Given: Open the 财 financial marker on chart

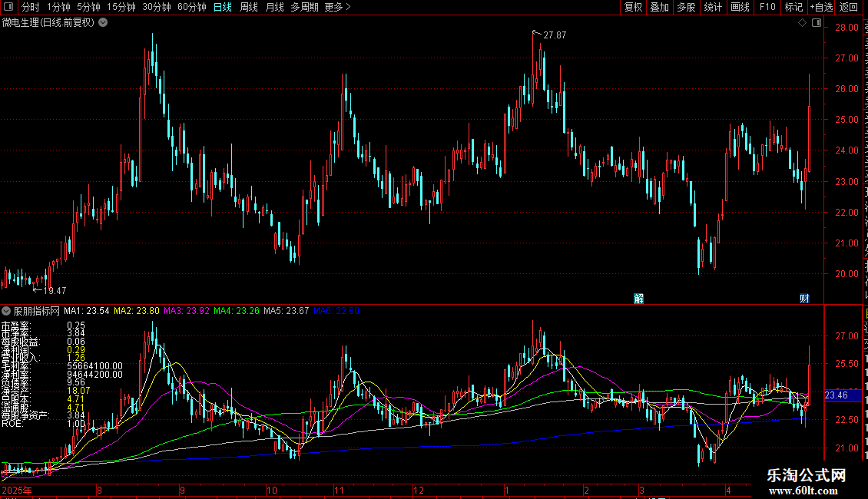Looking at the screenshot, I should point(804,299).
